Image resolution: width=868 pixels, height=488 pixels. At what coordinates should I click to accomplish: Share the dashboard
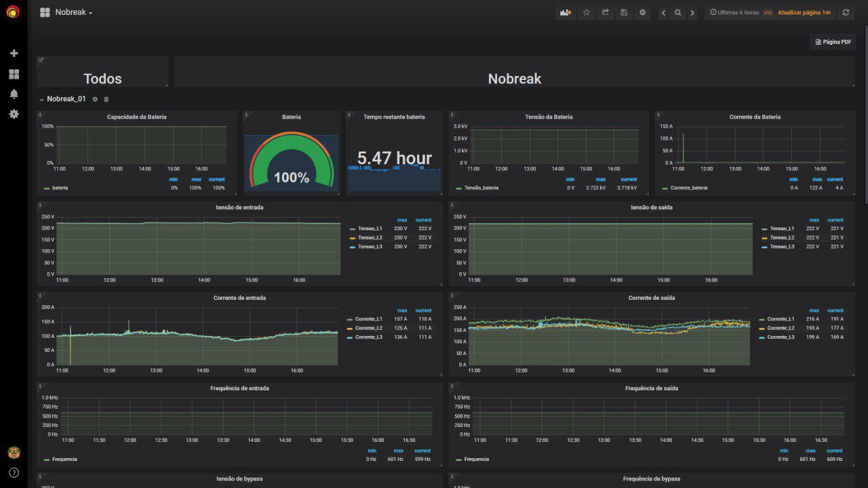click(605, 12)
